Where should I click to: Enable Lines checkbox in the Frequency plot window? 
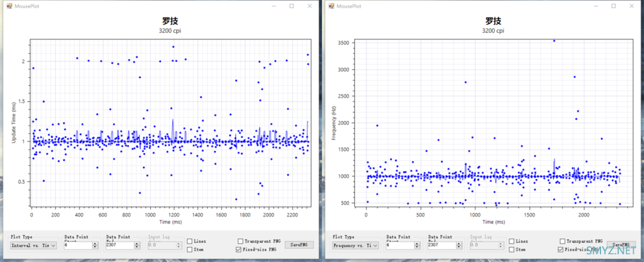pos(512,242)
